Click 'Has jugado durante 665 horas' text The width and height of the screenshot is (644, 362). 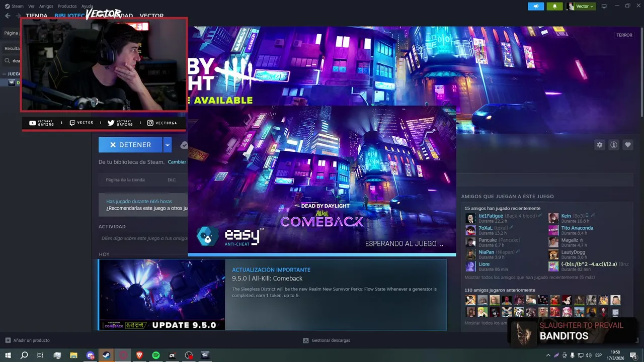tap(139, 201)
